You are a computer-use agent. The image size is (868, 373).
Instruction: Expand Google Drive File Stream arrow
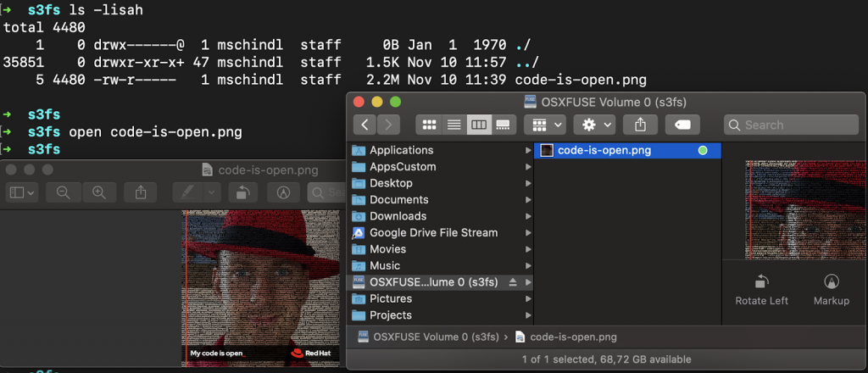coord(528,233)
